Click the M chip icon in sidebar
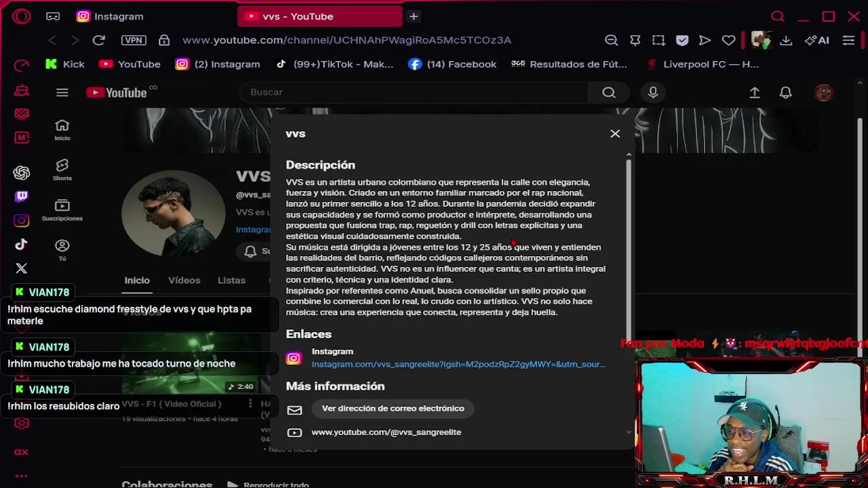Image resolution: width=868 pixels, height=488 pixels. tap(22, 138)
